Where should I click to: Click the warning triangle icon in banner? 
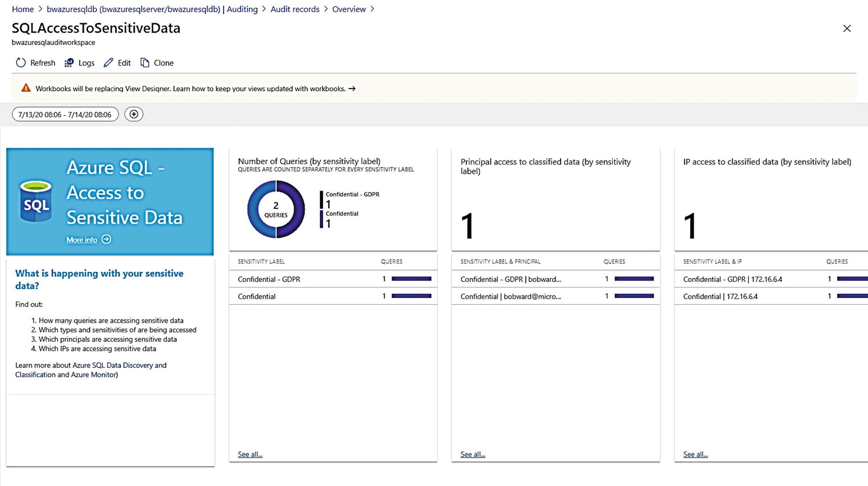pyautogui.click(x=26, y=88)
